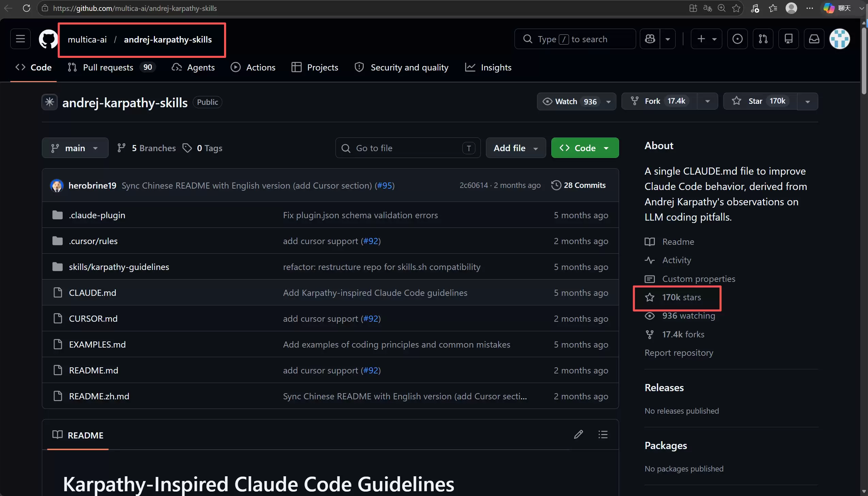
Task: Click the Go to file search box
Action: [x=408, y=148]
